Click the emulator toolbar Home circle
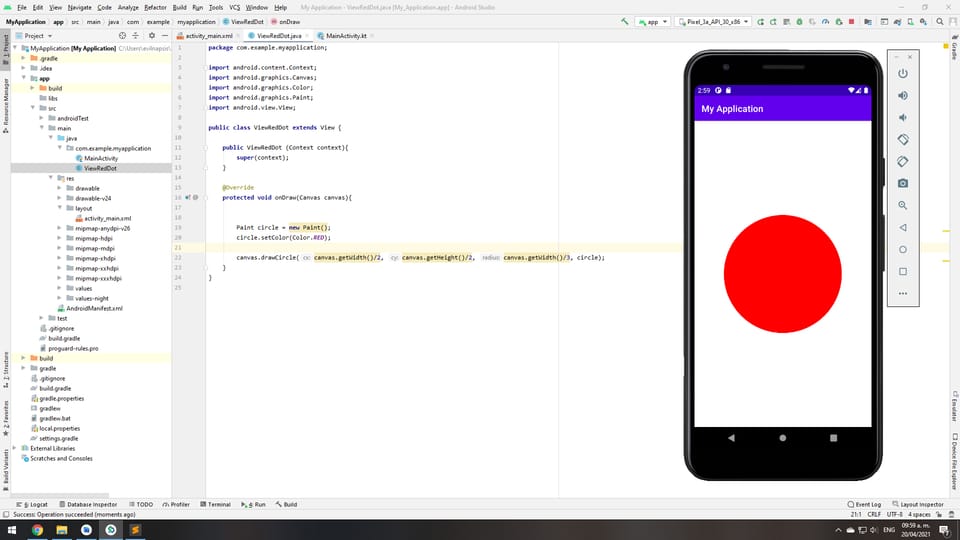 tap(903, 249)
